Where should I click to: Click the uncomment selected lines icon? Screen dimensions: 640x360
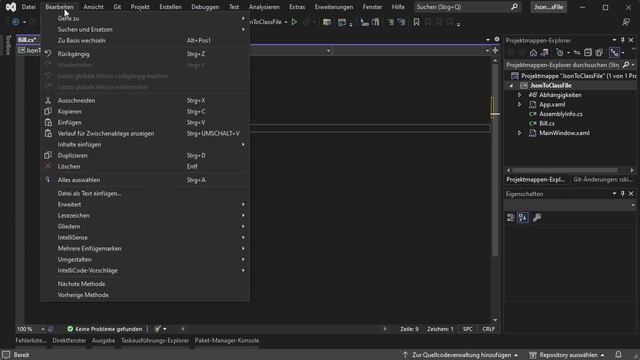(x=402, y=22)
